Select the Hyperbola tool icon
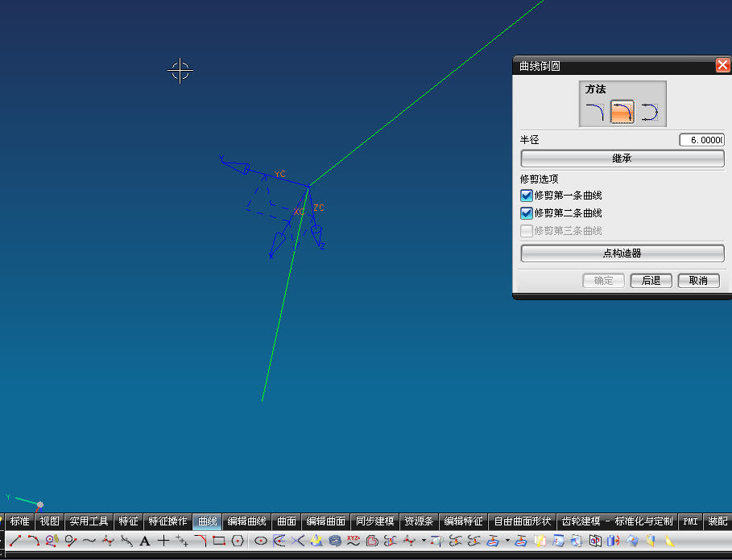Screen dimensions: 732x560 (x=298, y=541)
